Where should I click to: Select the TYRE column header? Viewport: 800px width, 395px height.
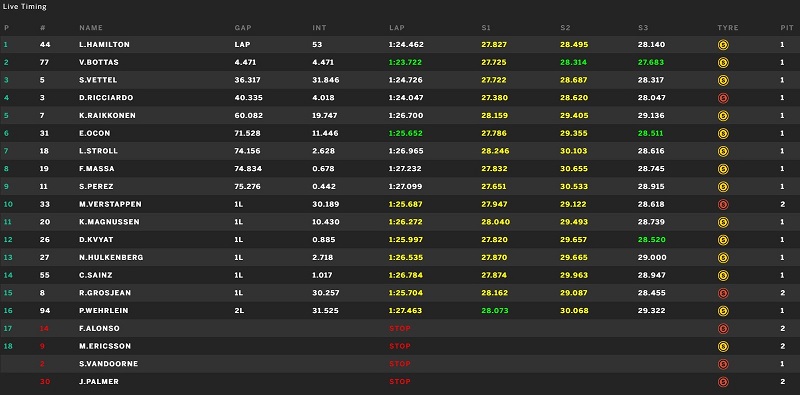click(728, 28)
